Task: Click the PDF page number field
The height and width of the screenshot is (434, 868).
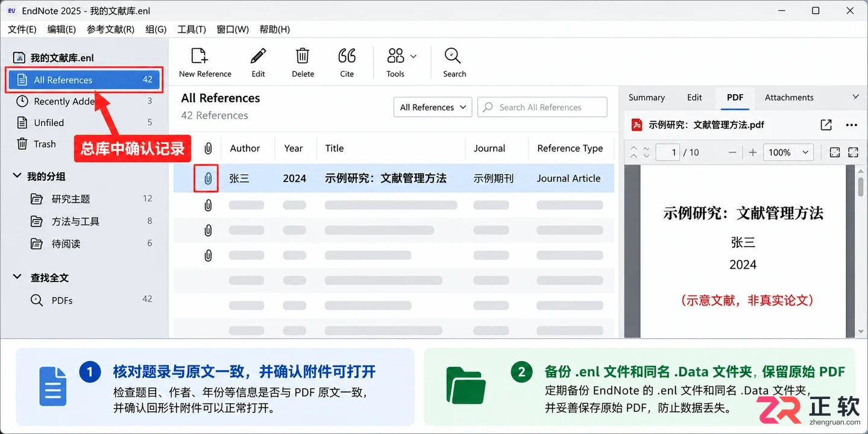Action: tap(668, 153)
